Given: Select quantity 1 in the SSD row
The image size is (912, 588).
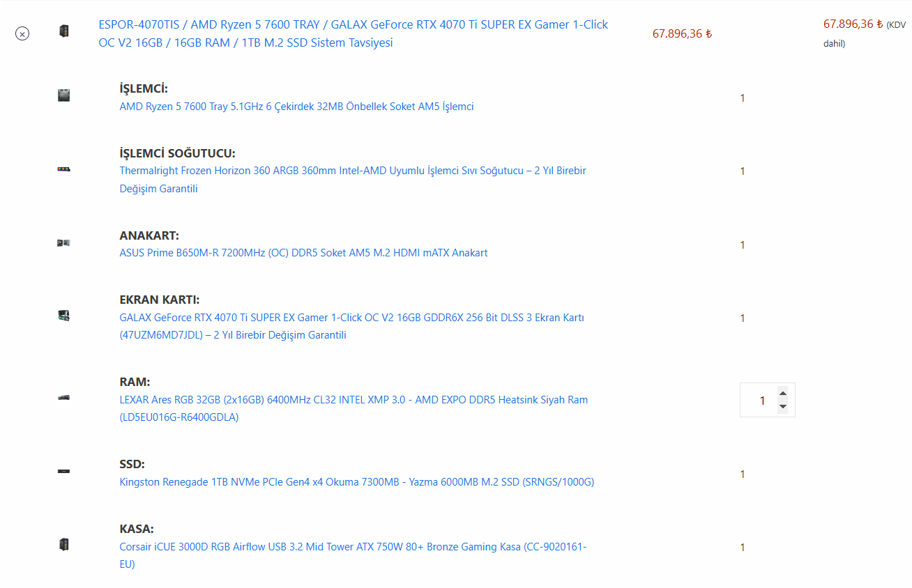Looking at the screenshot, I should [x=743, y=474].
